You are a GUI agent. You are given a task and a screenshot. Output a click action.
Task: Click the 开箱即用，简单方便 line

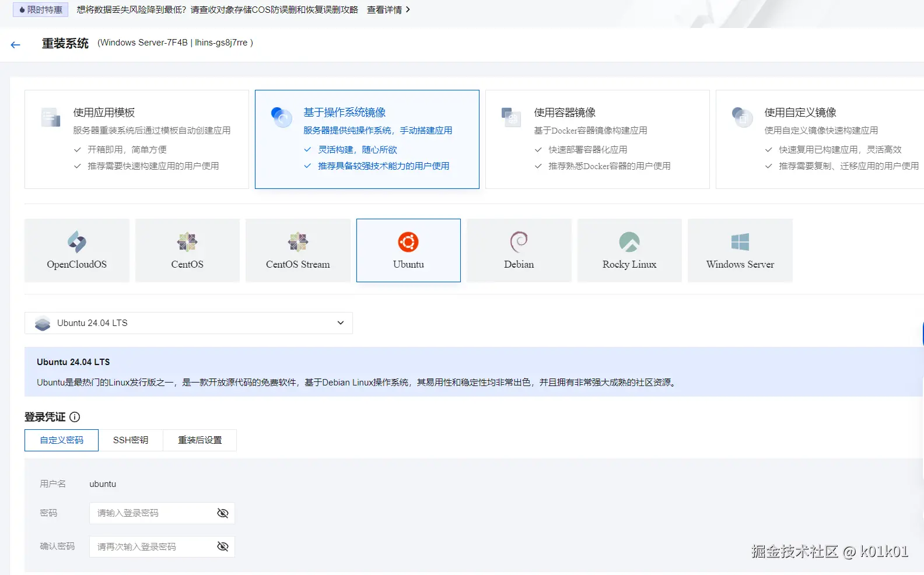[x=127, y=150]
